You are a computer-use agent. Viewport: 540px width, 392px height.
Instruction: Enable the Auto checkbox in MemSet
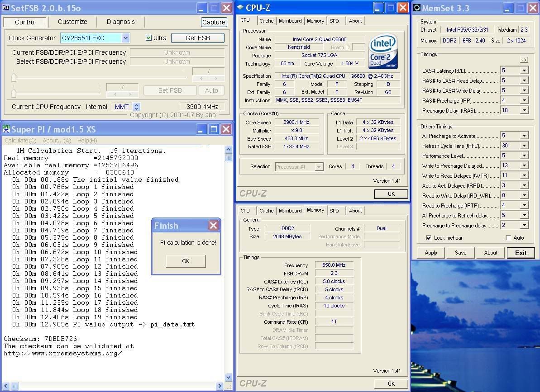(x=508, y=238)
